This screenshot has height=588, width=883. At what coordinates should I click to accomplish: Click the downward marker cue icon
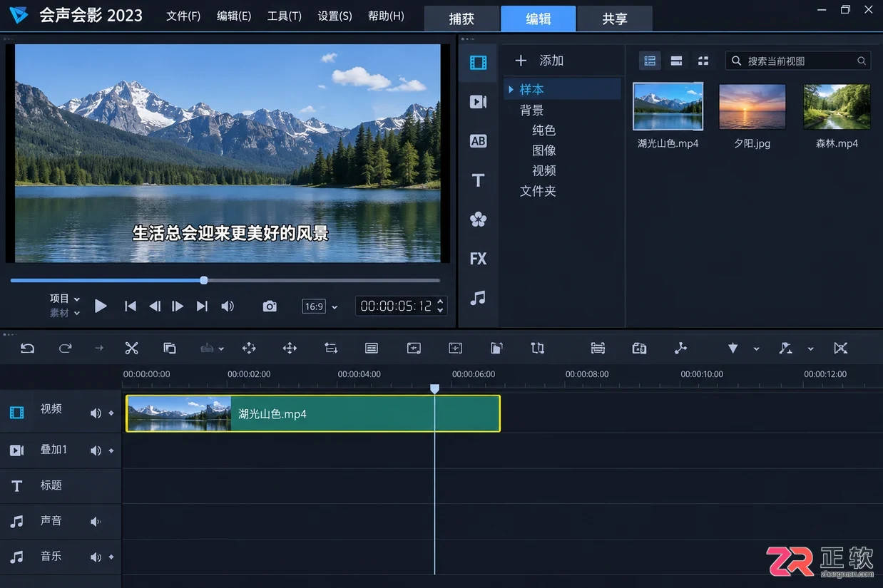pos(733,348)
